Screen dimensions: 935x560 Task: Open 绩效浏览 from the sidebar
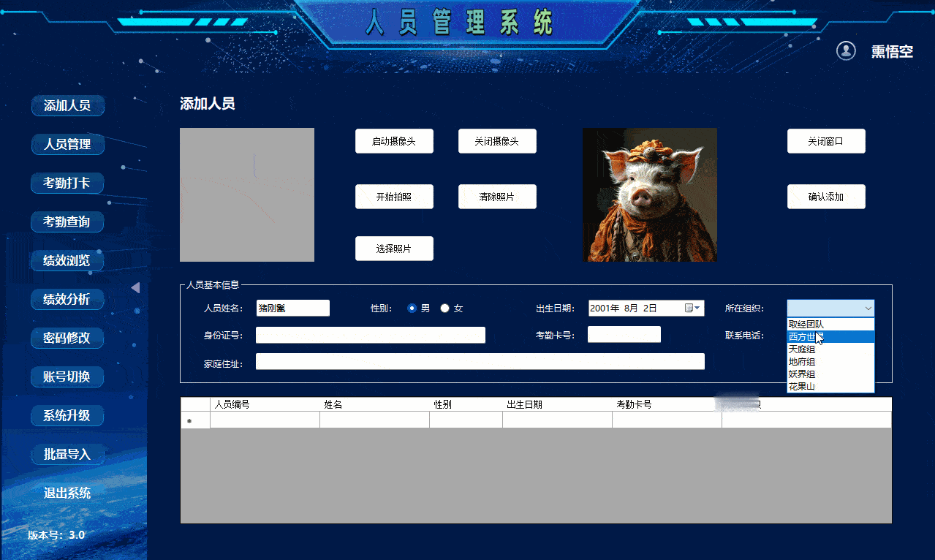pyautogui.click(x=67, y=260)
